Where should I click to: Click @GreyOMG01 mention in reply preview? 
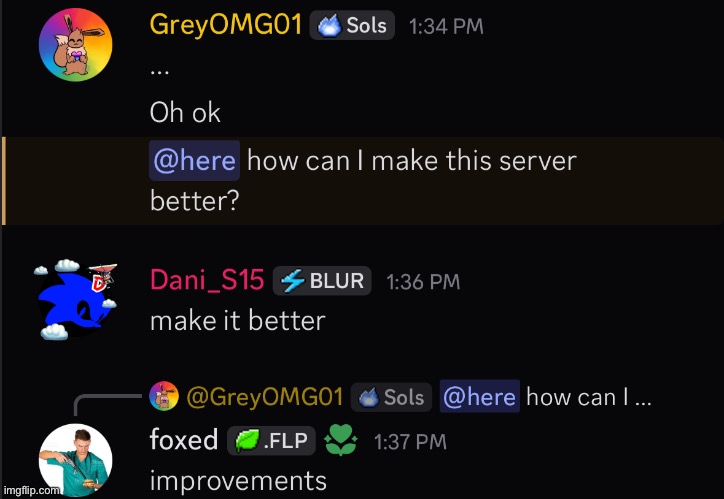coord(265,397)
